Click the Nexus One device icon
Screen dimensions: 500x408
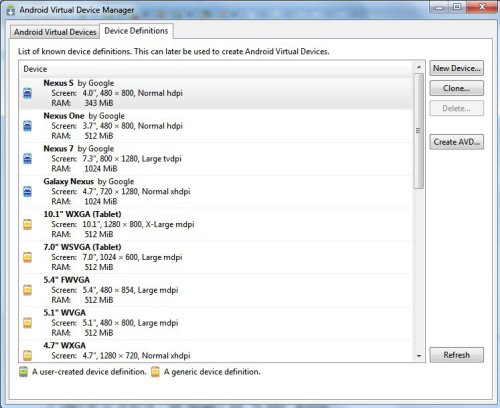28,126
